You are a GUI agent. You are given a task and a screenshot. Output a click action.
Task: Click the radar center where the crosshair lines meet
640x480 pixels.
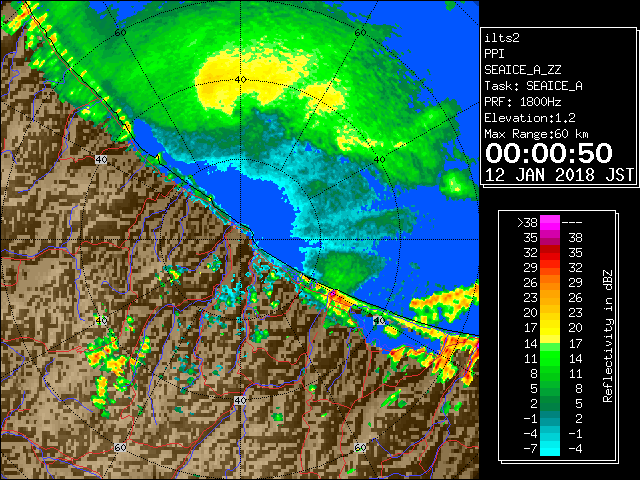click(240, 240)
